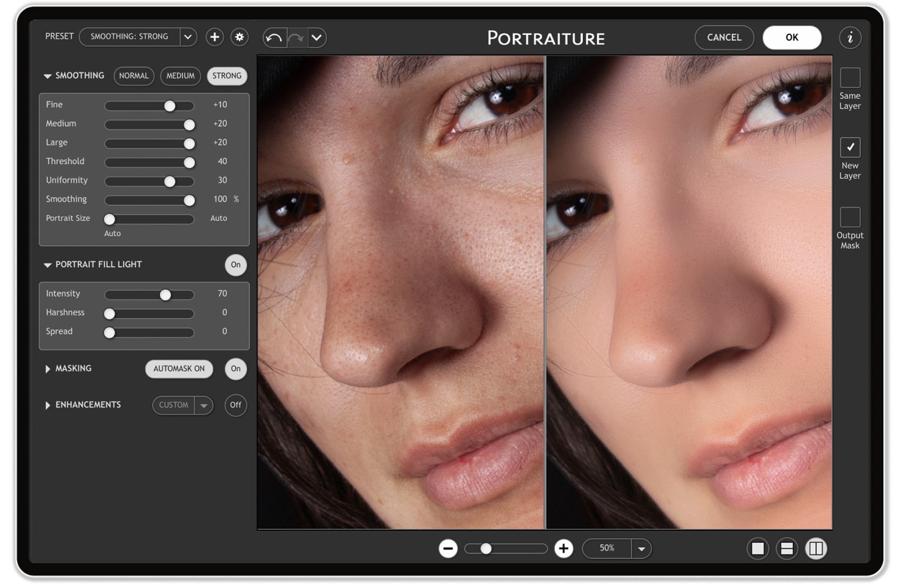The height and width of the screenshot is (588, 908).
Task: Click the Cancel button
Action: pos(724,38)
